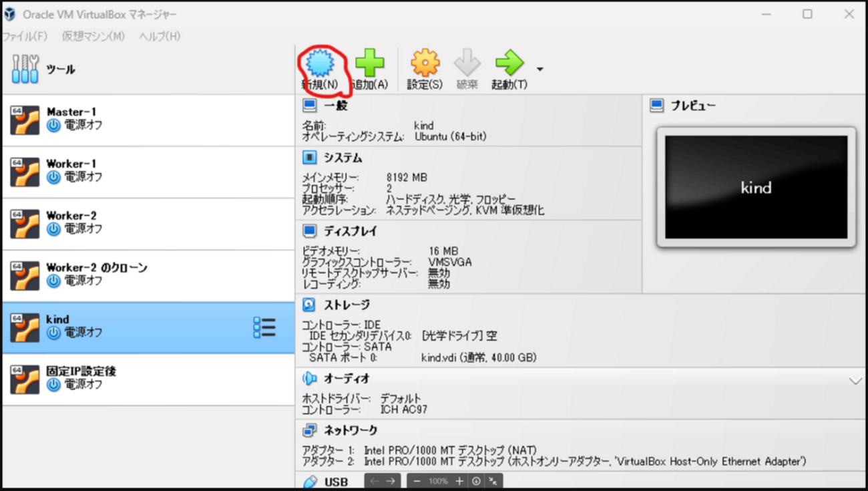The width and height of the screenshot is (868, 491).
Task: Click the VirtualBox title bar logo
Action: pos(10,14)
